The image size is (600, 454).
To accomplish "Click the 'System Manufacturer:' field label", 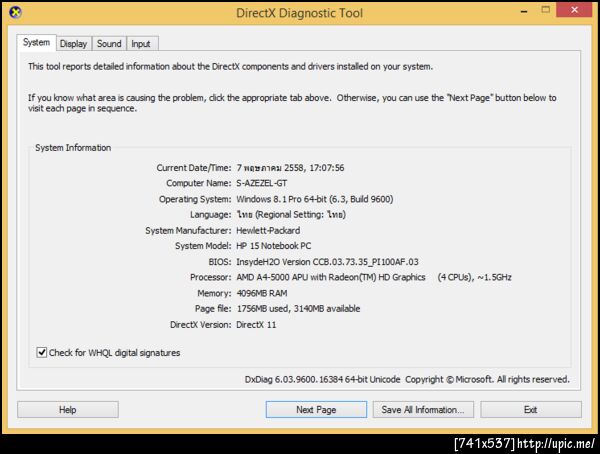I will pyautogui.click(x=188, y=230).
